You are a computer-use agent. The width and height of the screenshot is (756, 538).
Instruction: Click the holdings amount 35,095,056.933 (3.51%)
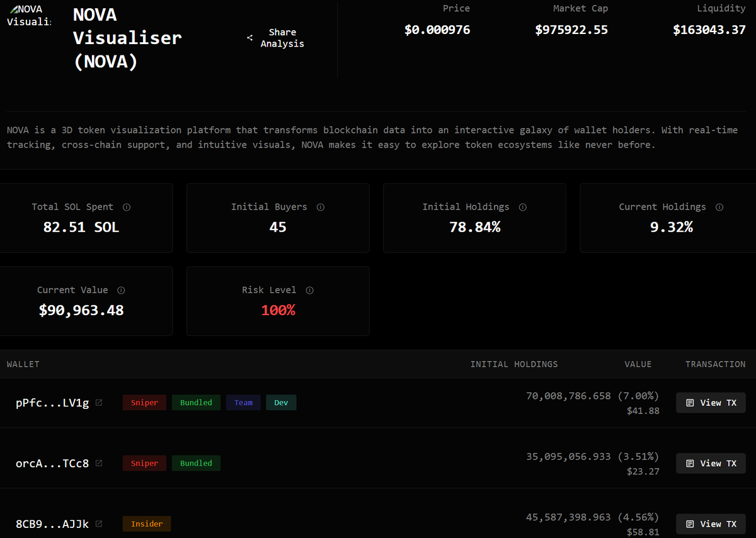click(x=593, y=456)
